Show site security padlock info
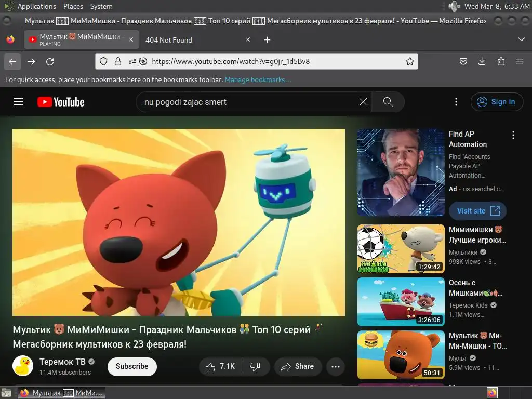The width and height of the screenshot is (532, 399). coord(118,61)
